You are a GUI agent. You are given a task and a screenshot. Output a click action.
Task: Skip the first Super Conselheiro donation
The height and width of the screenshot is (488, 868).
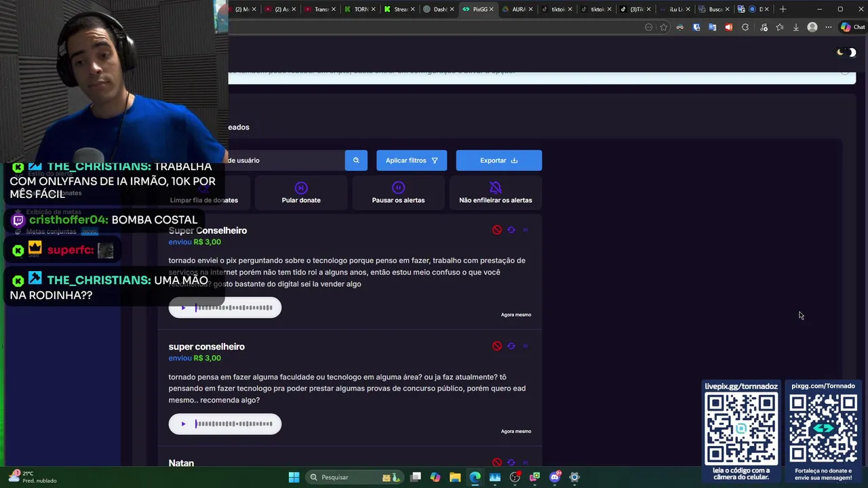click(x=526, y=230)
